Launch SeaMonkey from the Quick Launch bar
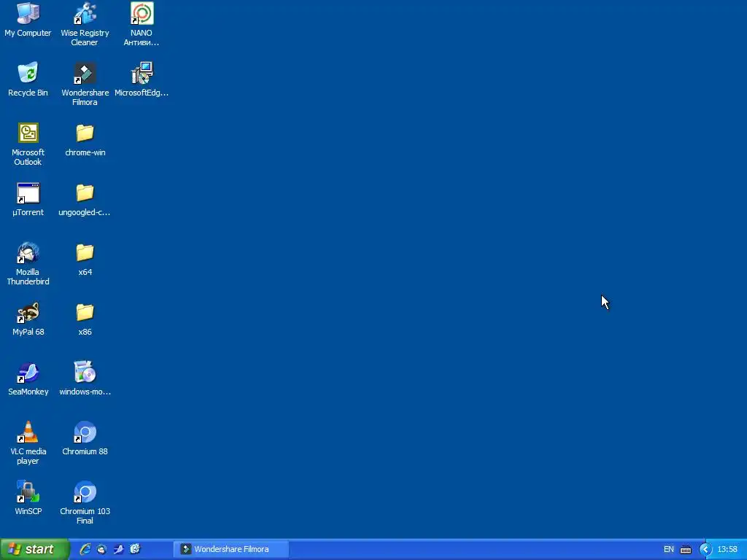This screenshot has height=560, width=747. pyautogui.click(x=119, y=549)
